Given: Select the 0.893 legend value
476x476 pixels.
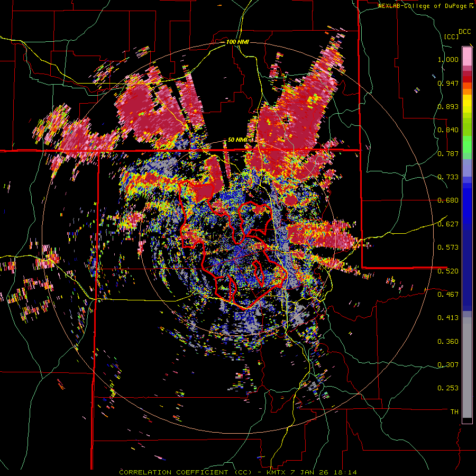Looking at the screenshot, I should click(448, 106).
